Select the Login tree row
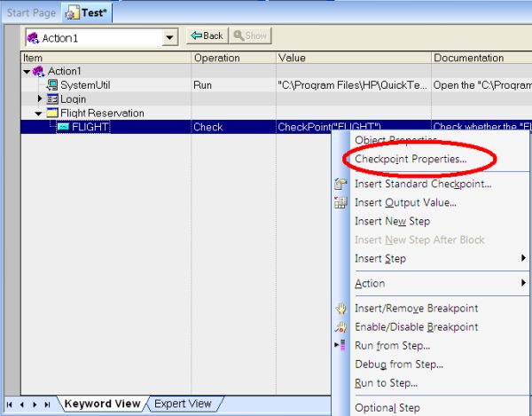Screen dimensions: 532x416 pyautogui.click(x=73, y=99)
